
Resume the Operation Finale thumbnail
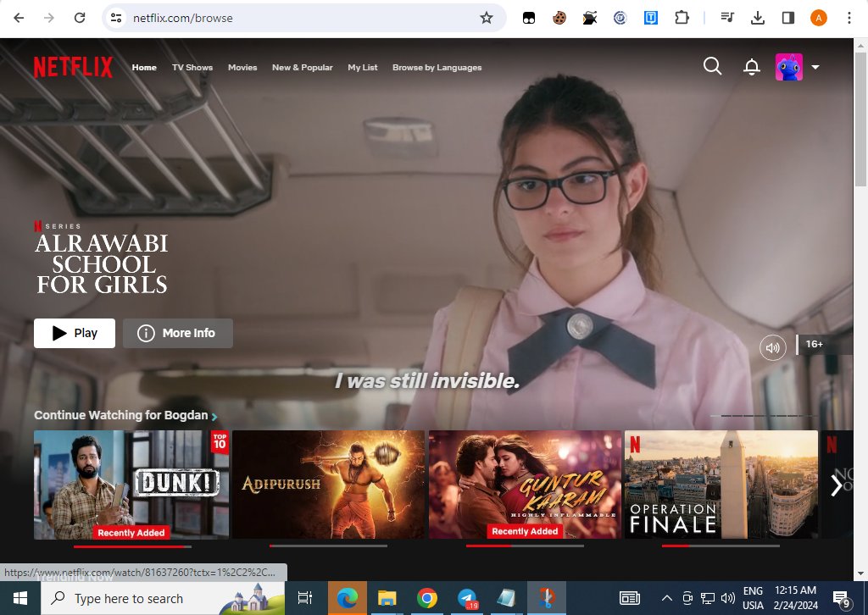click(x=721, y=485)
